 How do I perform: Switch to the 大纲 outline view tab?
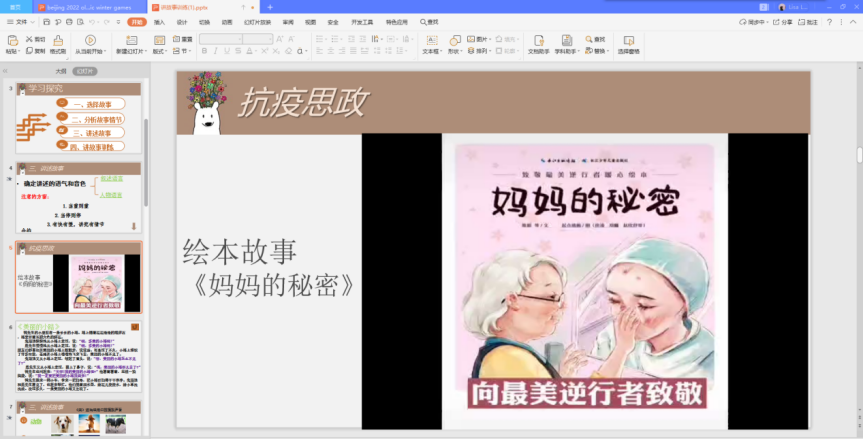pyautogui.click(x=61, y=71)
